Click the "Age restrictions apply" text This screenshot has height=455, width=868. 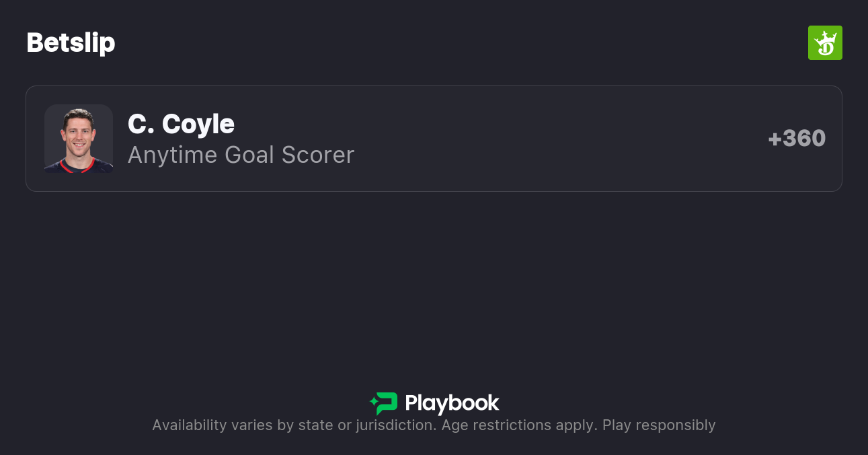pyautogui.click(x=519, y=425)
